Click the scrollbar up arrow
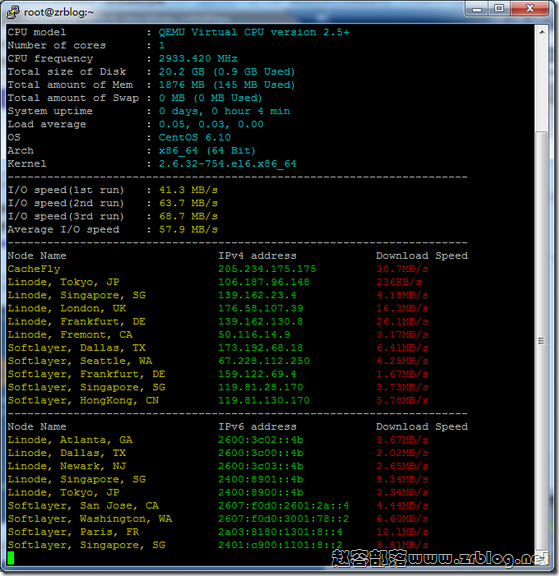Screen dimensions: 559x576 click(542, 32)
